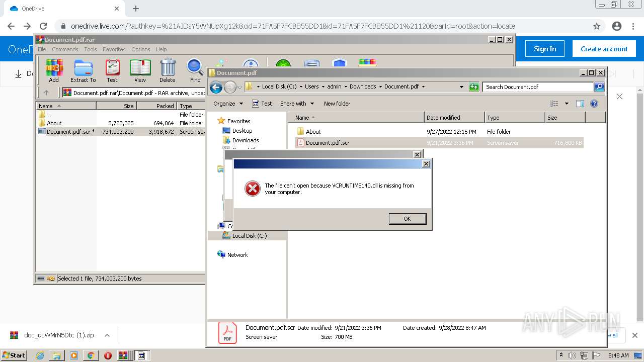Sort WinRAR list by Name column

click(66, 106)
